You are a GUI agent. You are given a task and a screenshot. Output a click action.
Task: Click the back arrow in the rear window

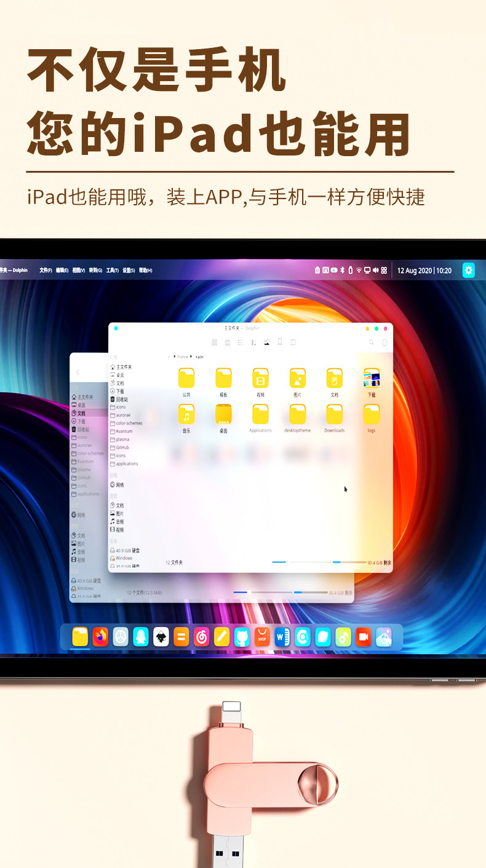[78, 372]
